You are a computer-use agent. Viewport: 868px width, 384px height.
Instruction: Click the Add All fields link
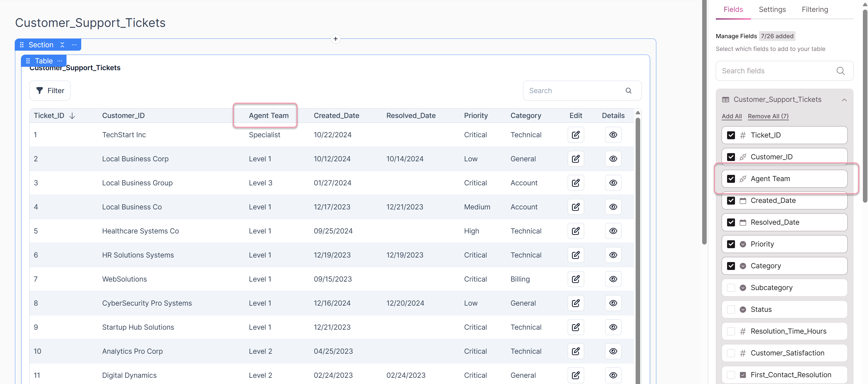732,116
